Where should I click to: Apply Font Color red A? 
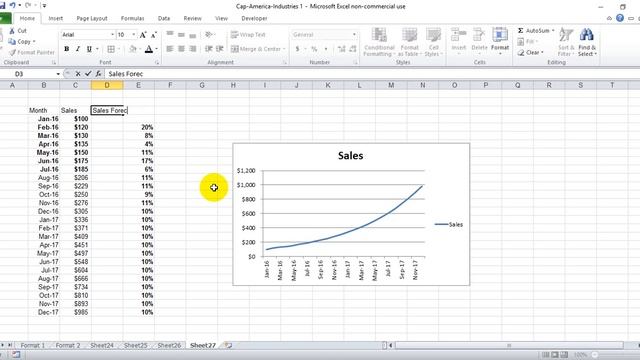click(x=149, y=49)
